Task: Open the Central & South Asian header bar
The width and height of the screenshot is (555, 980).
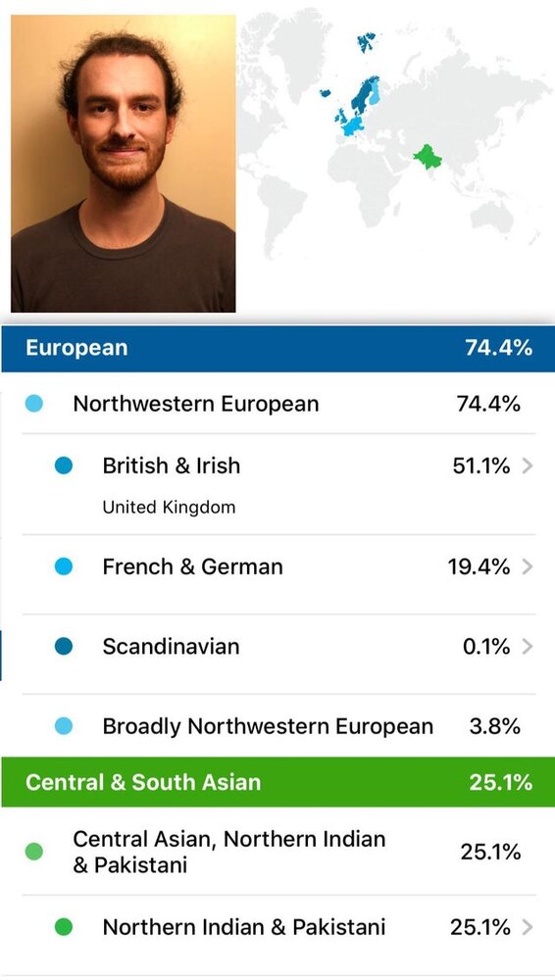Action: (277, 782)
